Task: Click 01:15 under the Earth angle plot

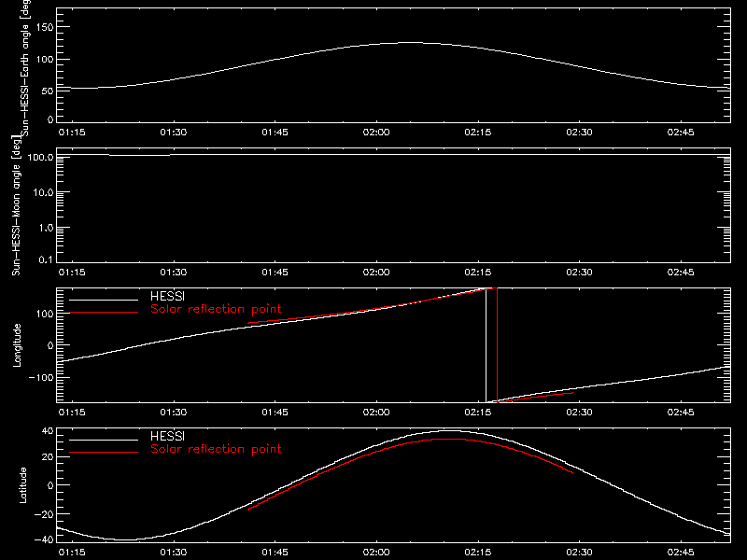Action: point(72,133)
